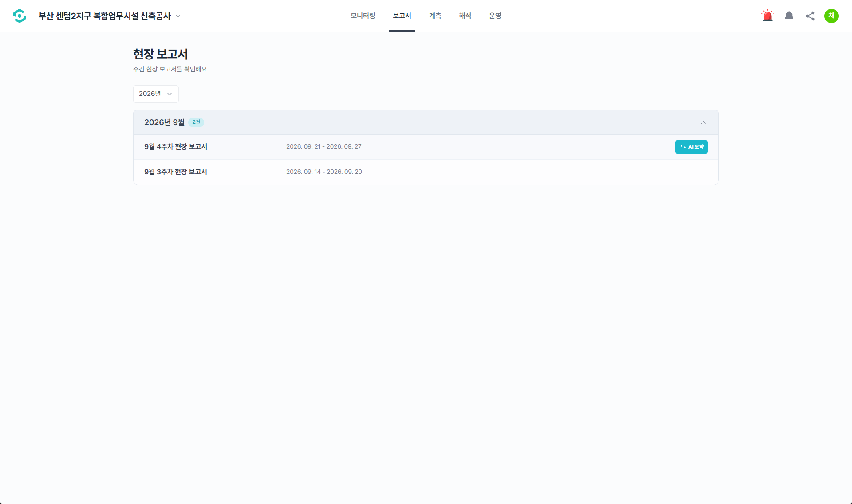Select the 보고서 tab
Screen dimensions: 852x504
coord(402,16)
